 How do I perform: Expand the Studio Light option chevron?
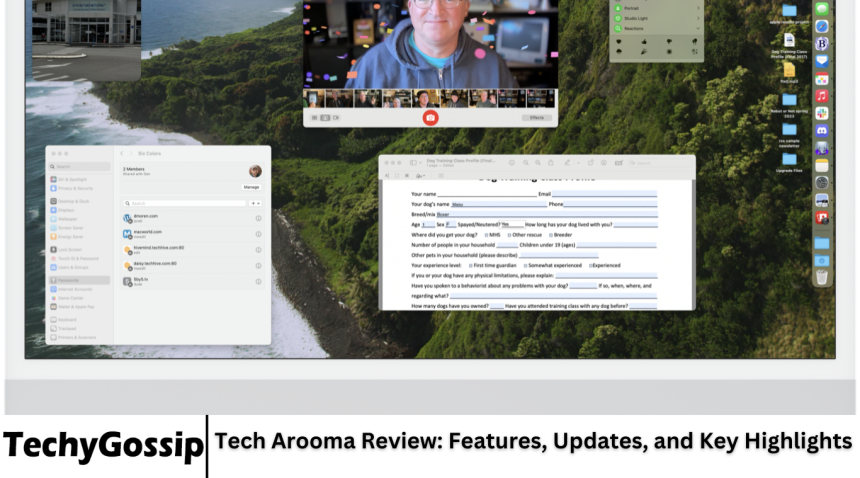pyautogui.click(x=698, y=18)
